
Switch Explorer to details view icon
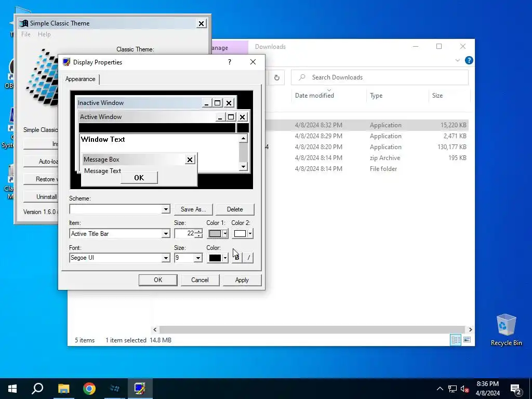456,340
